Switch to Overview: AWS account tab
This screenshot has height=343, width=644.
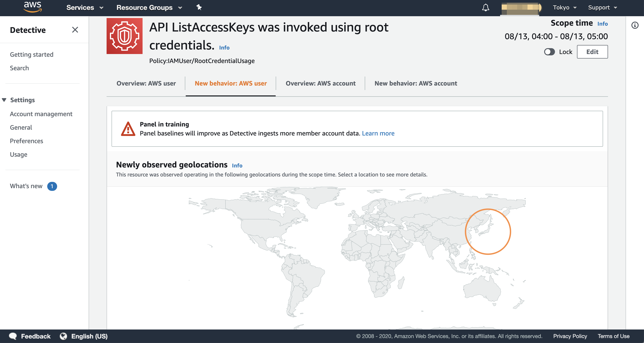(x=320, y=83)
